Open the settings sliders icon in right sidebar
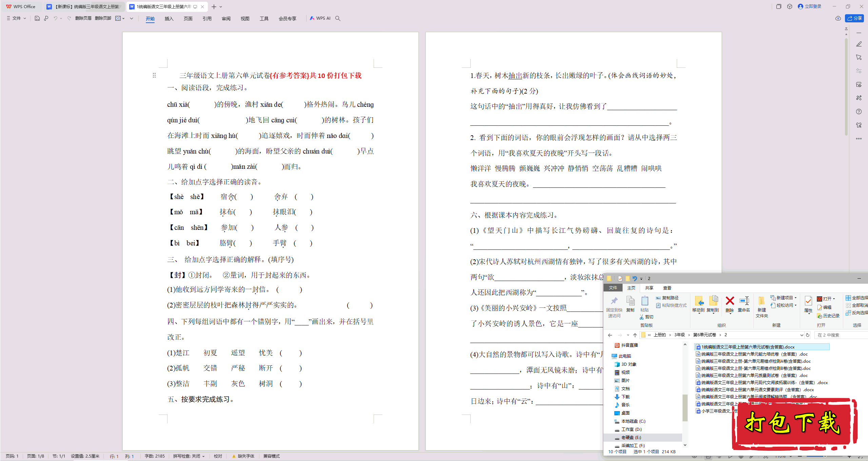This screenshot has width=868, height=461. point(859,71)
